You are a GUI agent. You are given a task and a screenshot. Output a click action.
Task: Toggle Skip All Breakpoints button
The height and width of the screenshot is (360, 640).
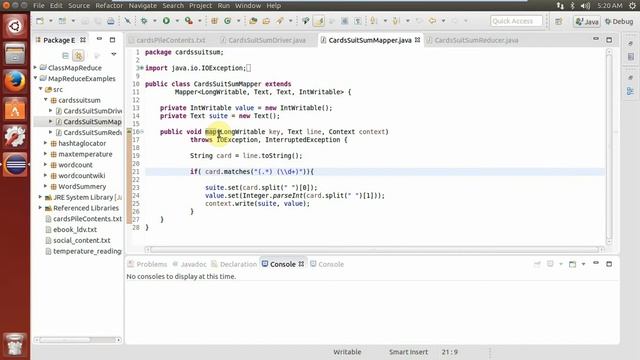click(127, 21)
